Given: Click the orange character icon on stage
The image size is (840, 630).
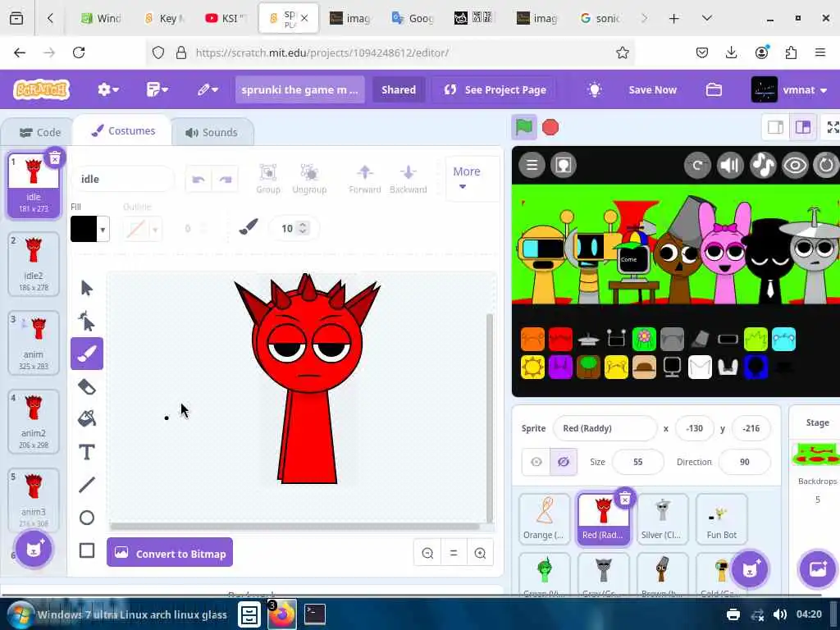Looking at the screenshot, I should click(532, 339).
